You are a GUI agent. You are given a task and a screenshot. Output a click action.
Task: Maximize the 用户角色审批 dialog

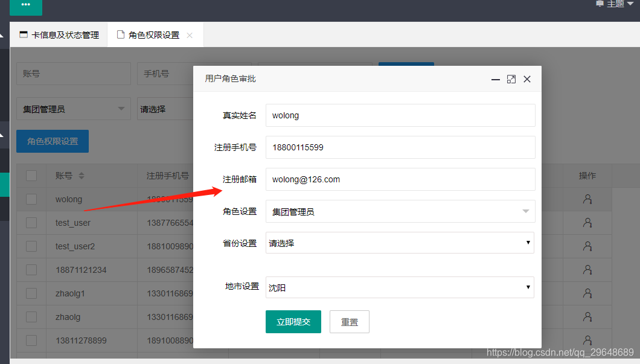[x=511, y=79]
